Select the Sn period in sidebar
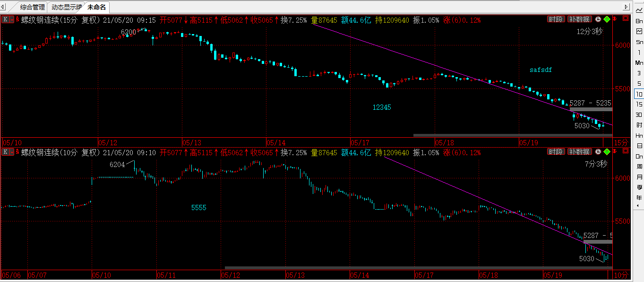644x282 pixels. pos(639,42)
